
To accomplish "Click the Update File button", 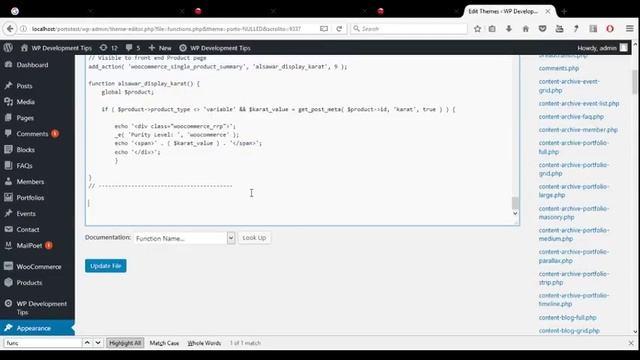I will click(x=106, y=266).
